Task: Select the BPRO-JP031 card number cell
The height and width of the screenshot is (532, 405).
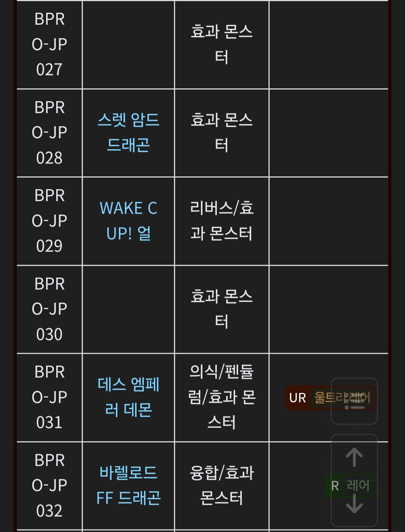Action: click(49, 397)
